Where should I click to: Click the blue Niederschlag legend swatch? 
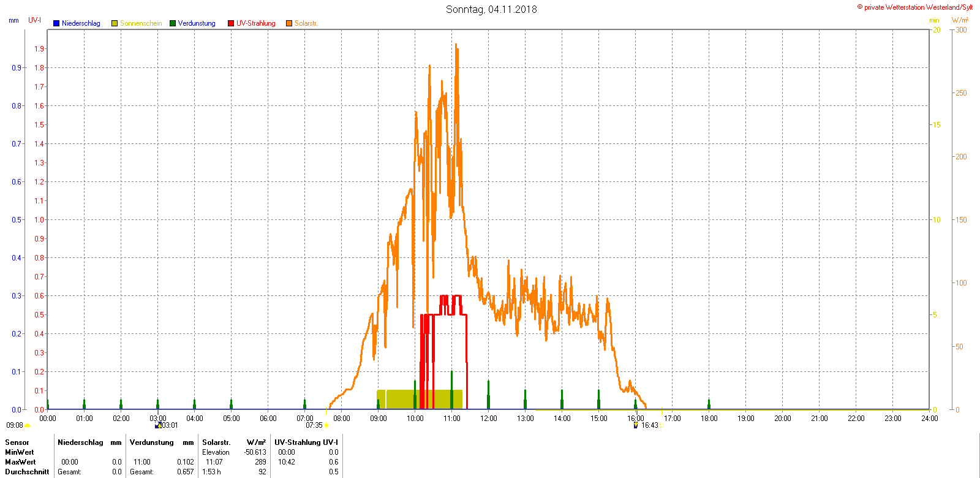pyautogui.click(x=56, y=23)
